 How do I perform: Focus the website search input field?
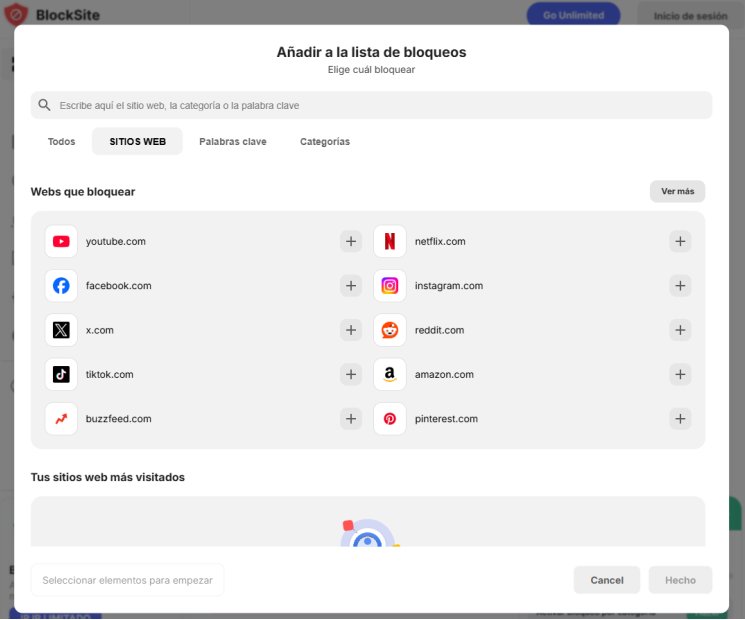coord(372,105)
